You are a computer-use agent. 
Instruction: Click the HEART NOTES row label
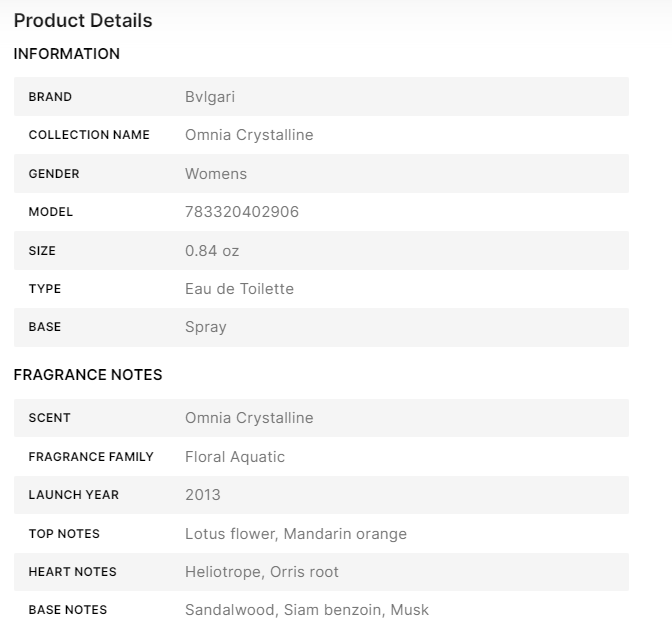(72, 572)
